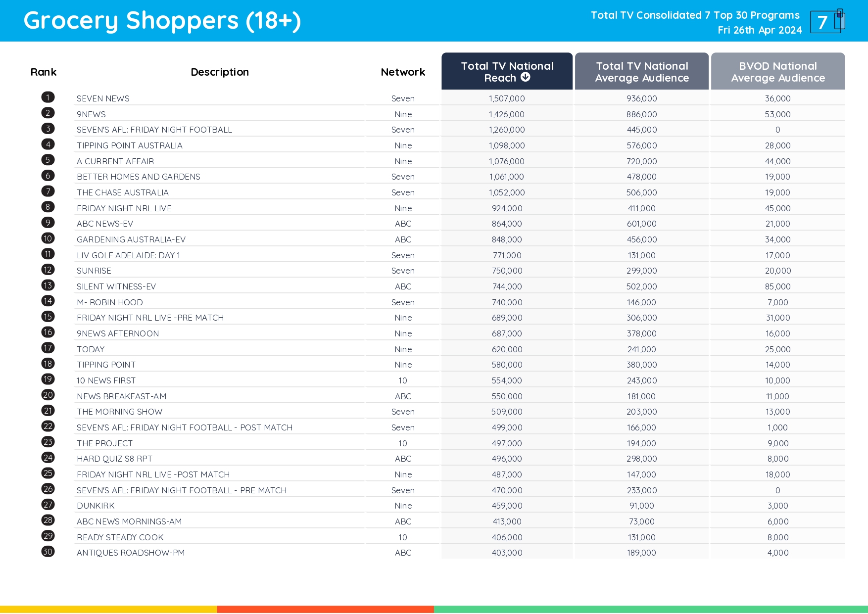
Task: Select Total TV National Average Audience header
Action: point(642,71)
